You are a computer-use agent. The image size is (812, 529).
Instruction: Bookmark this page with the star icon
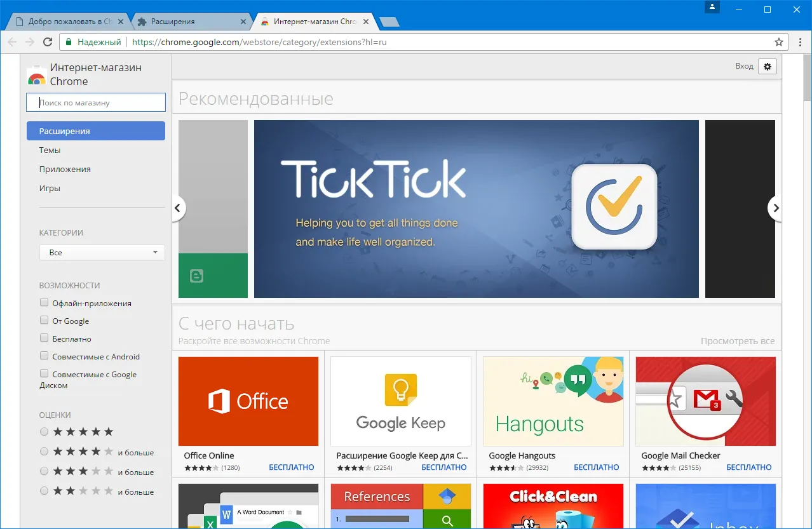[779, 42]
